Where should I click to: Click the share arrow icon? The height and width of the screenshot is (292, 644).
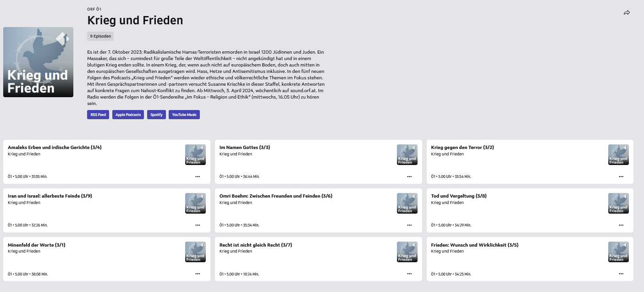[627, 13]
